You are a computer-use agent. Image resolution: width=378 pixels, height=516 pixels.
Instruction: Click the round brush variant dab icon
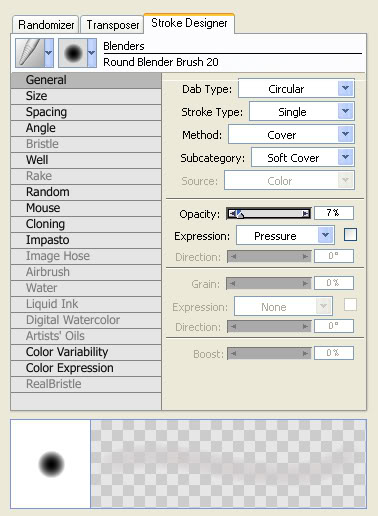coord(73,53)
